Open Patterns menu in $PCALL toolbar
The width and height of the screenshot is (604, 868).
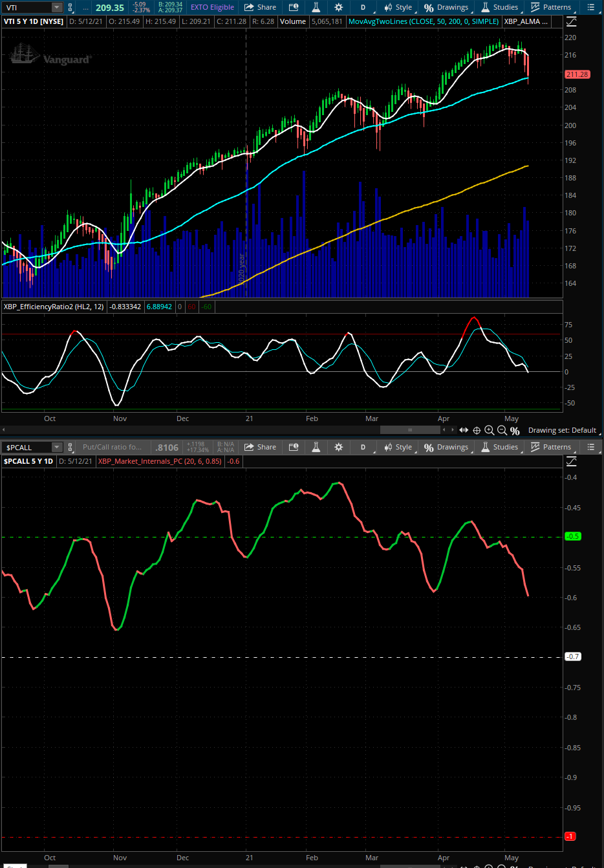(x=551, y=448)
